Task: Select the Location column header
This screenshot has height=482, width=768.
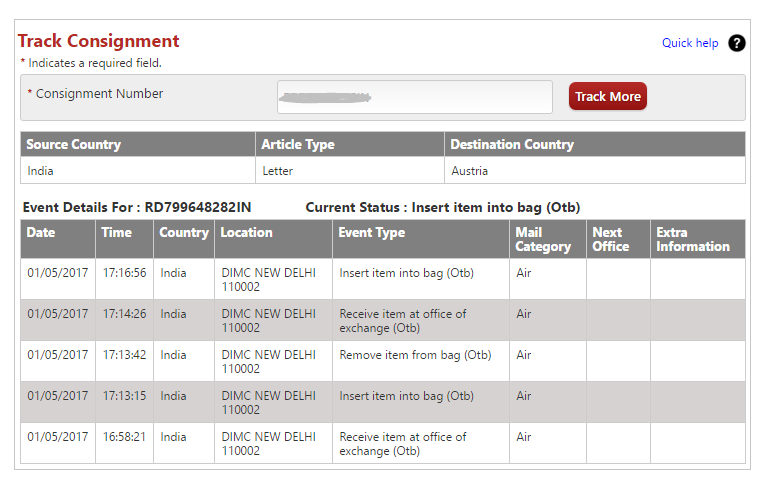Action: (246, 233)
